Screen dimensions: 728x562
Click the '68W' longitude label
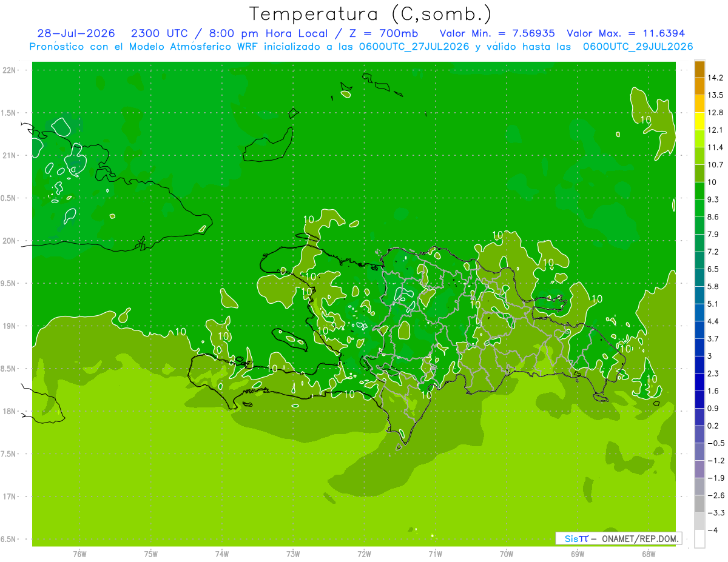tap(648, 554)
